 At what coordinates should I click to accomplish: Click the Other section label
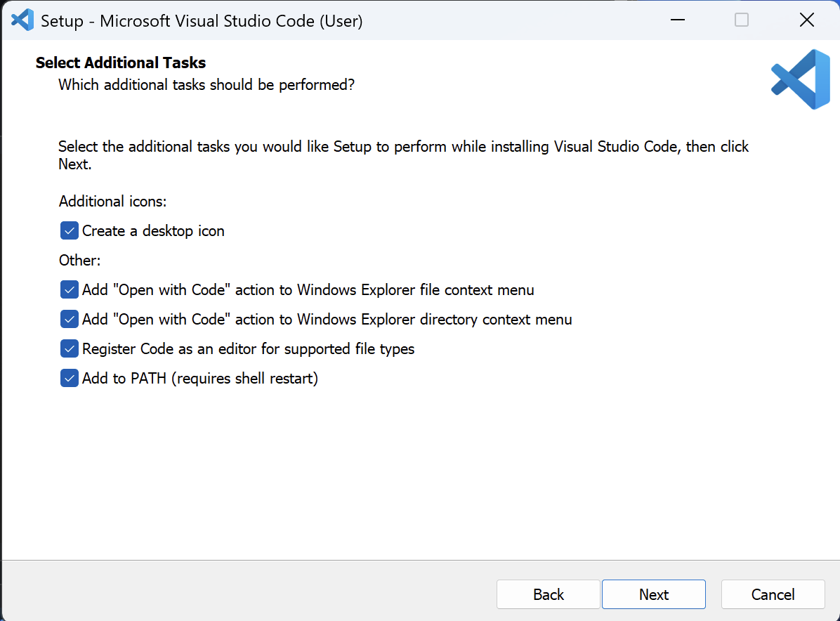pos(79,260)
